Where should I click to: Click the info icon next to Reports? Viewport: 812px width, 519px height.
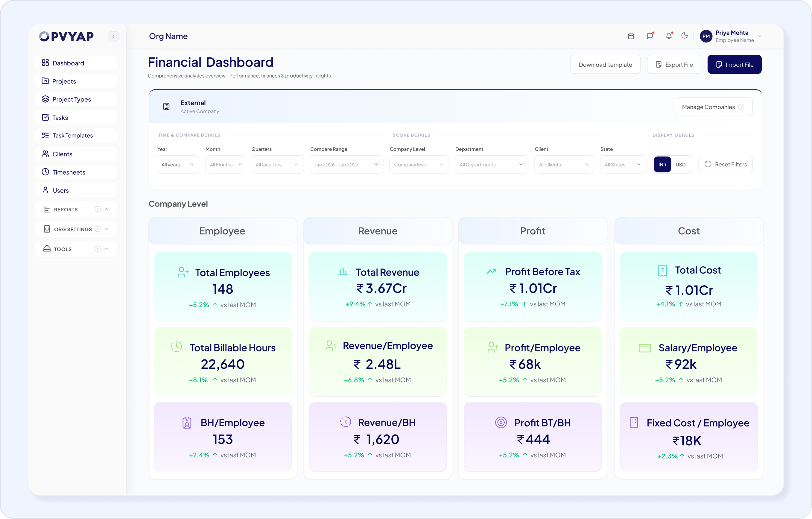98,209
